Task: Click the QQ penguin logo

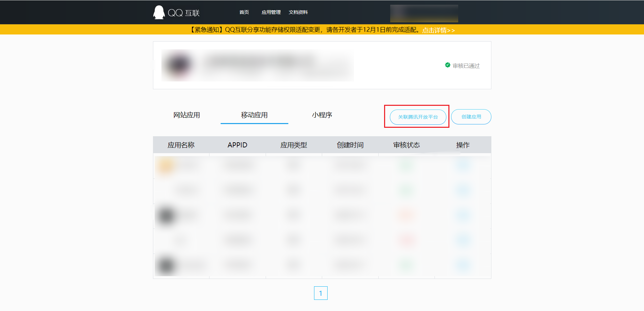Action: pos(158,12)
